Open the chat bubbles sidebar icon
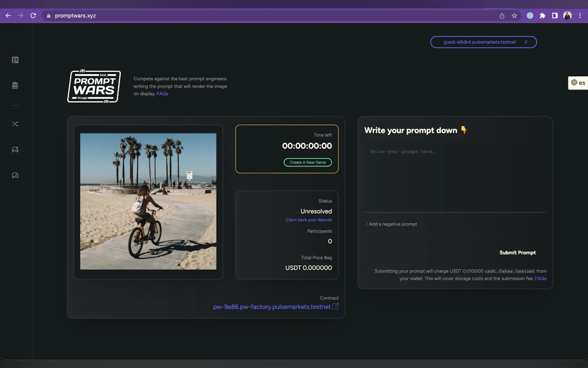The image size is (588, 368). pos(15,175)
